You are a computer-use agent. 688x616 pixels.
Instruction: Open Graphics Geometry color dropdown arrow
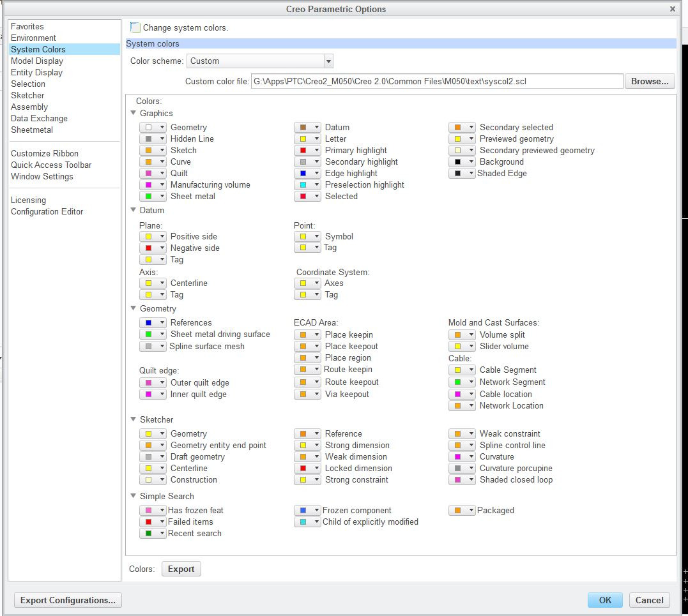coord(162,127)
